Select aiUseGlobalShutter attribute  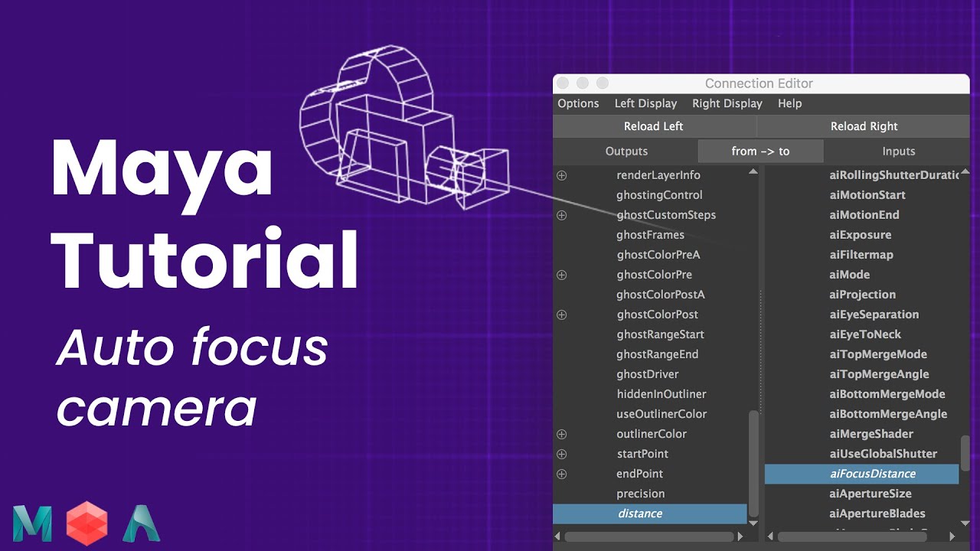click(x=883, y=454)
